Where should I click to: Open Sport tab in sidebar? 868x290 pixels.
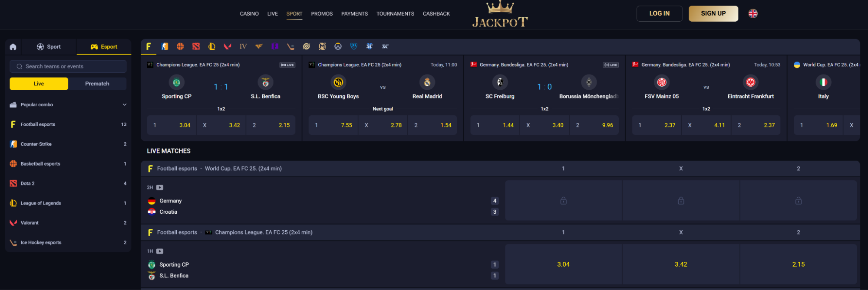(x=48, y=47)
